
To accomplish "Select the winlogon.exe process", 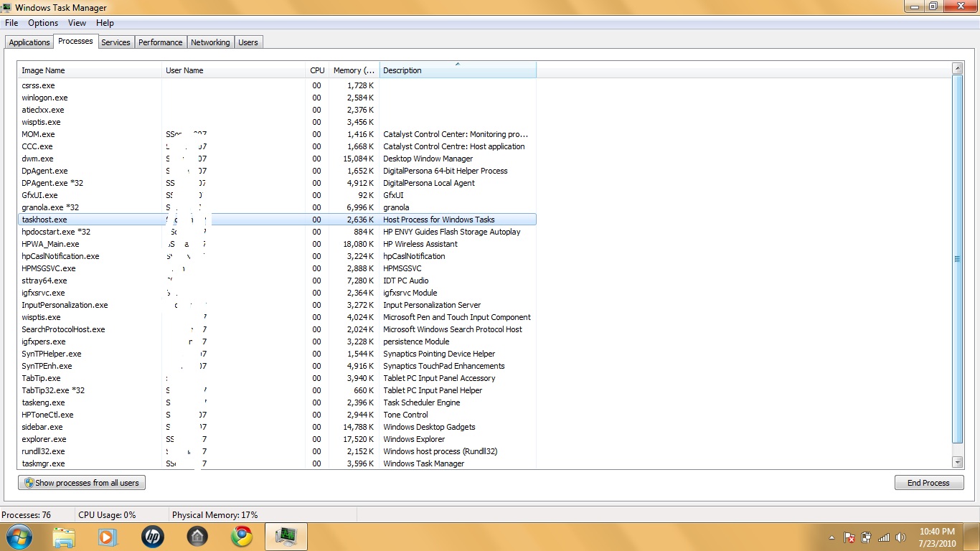I will coord(277,98).
